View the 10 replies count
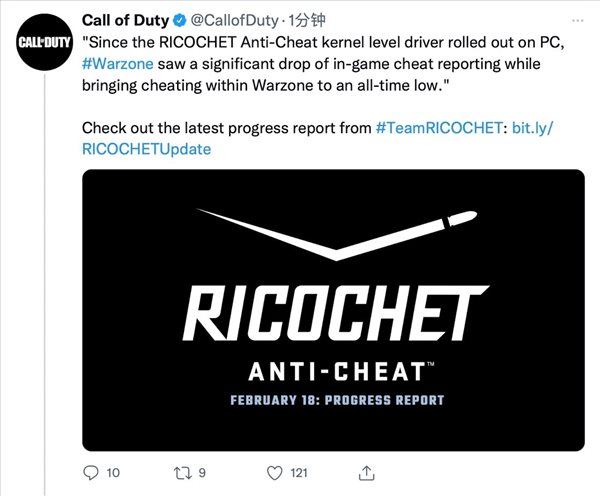600x496 pixels. pos(113,473)
